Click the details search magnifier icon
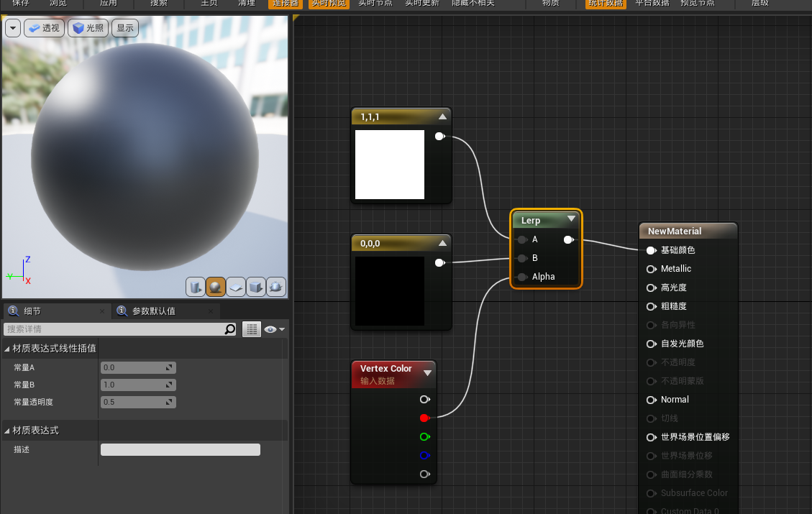Screen dimensions: 812x514 [x=230, y=329]
